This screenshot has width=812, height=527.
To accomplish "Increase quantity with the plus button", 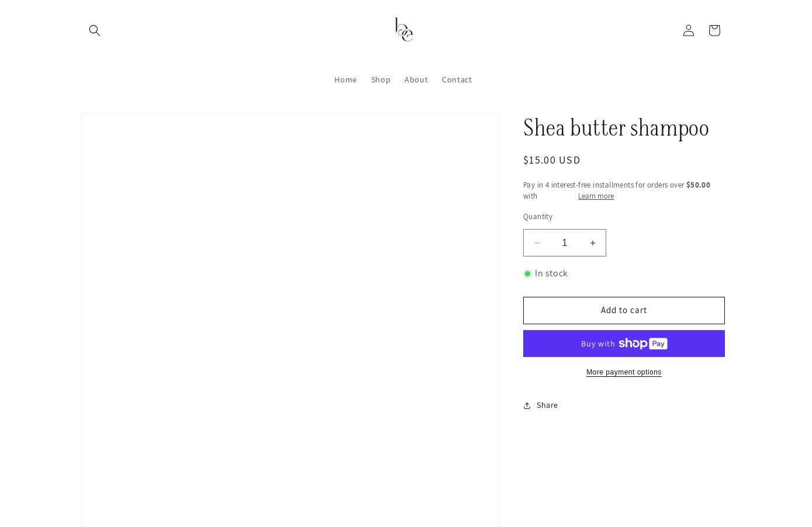I will click(592, 243).
